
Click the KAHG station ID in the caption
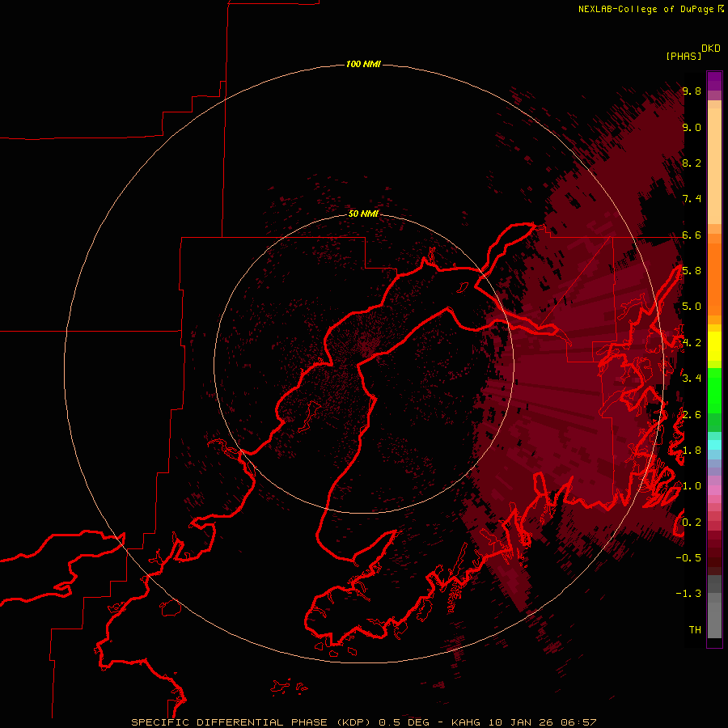pos(466,722)
